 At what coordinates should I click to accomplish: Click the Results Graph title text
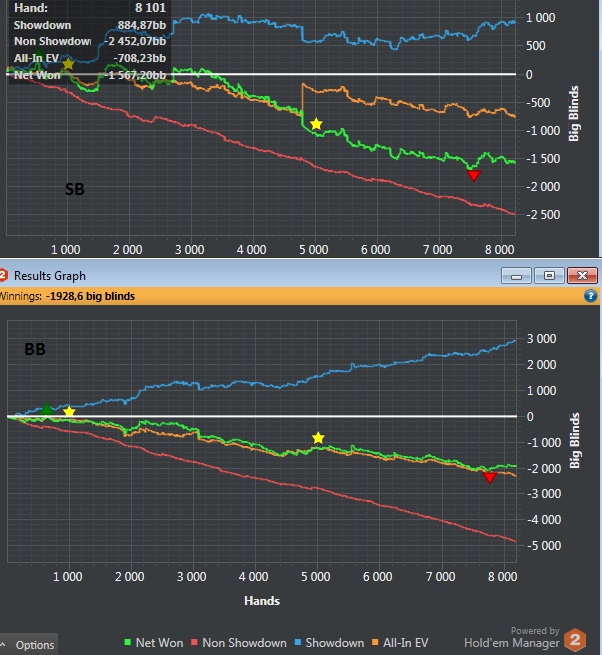pos(50,276)
